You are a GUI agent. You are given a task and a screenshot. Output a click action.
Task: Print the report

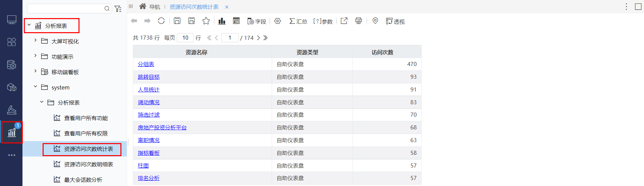point(359,21)
